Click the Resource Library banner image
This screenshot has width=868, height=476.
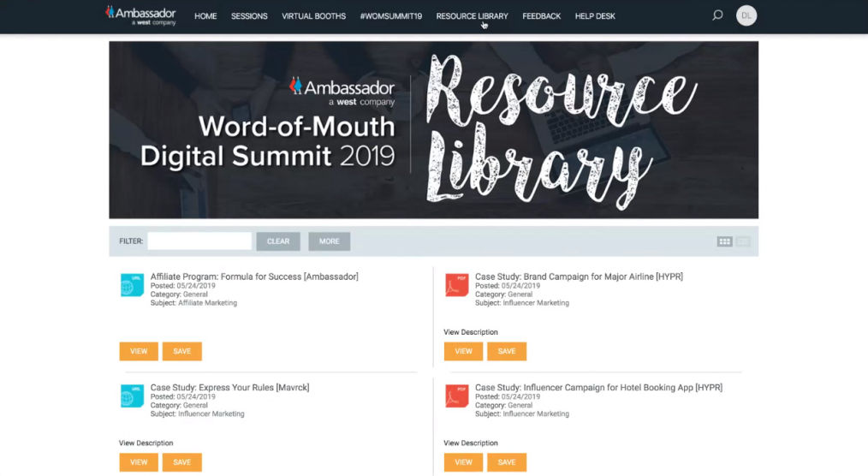pyautogui.click(x=433, y=130)
